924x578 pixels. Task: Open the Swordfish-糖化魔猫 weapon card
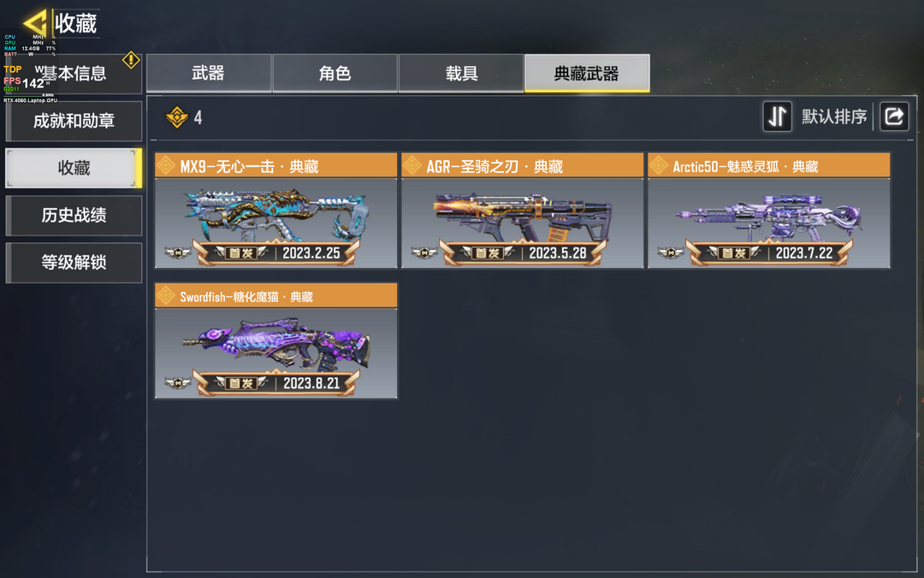[275, 341]
